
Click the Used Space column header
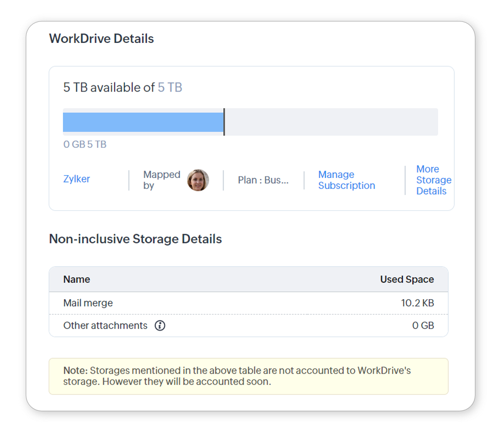407,280
